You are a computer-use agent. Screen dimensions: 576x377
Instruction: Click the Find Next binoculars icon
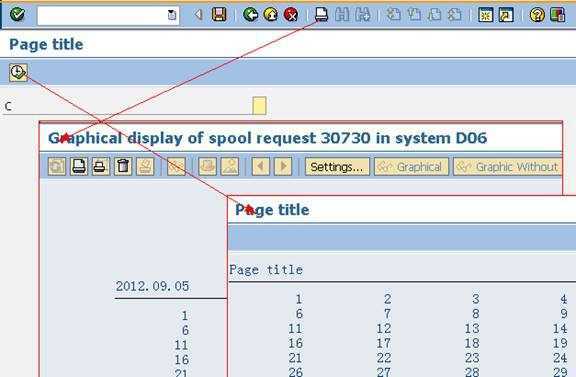[x=363, y=15]
